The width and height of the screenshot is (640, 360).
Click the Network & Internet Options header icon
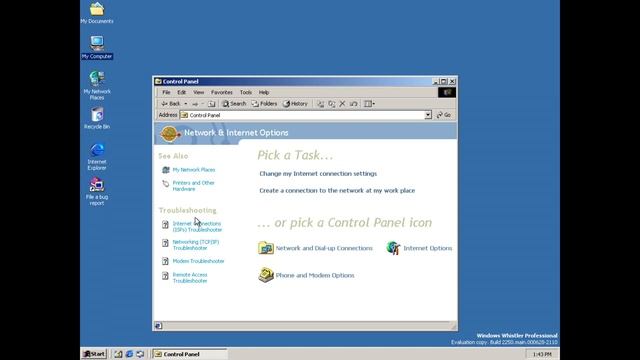coord(170,133)
